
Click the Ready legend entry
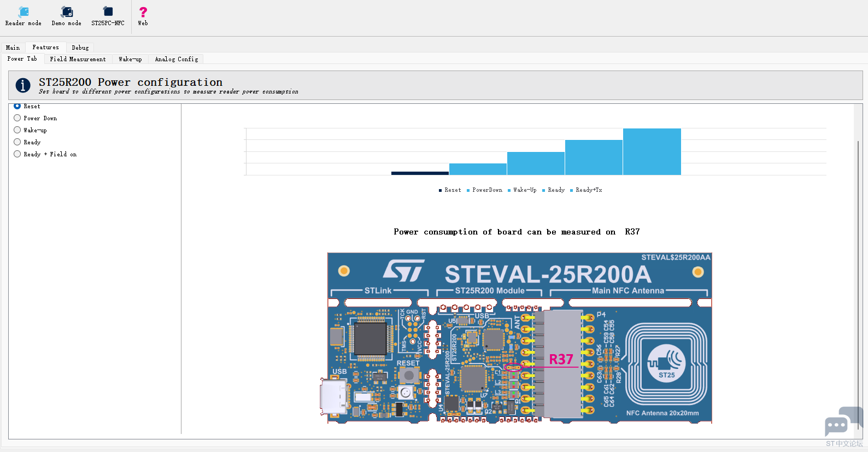pyautogui.click(x=553, y=190)
